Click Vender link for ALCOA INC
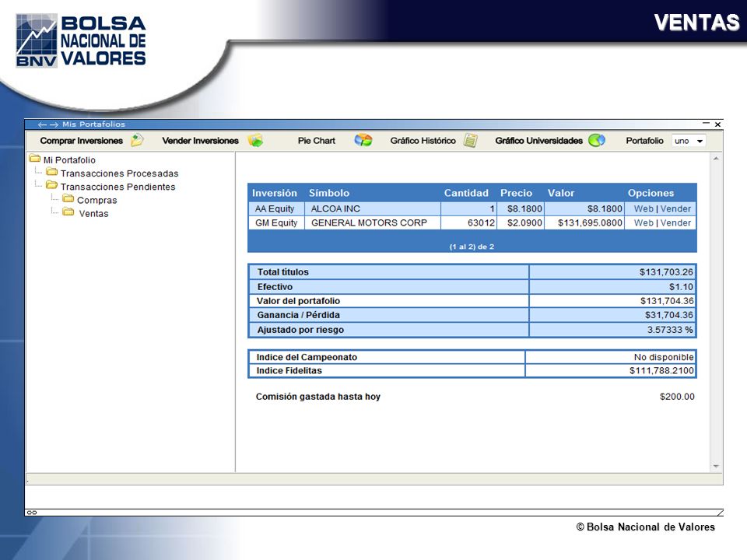This screenshot has height=560, width=747. (x=675, y=208)
